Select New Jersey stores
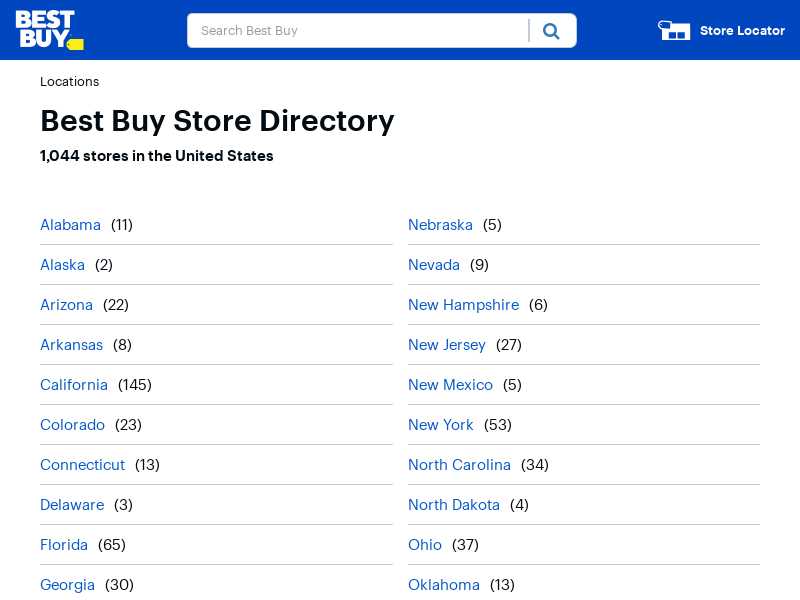The height and width of the screenshot is (600, 800). coord(447,345)
